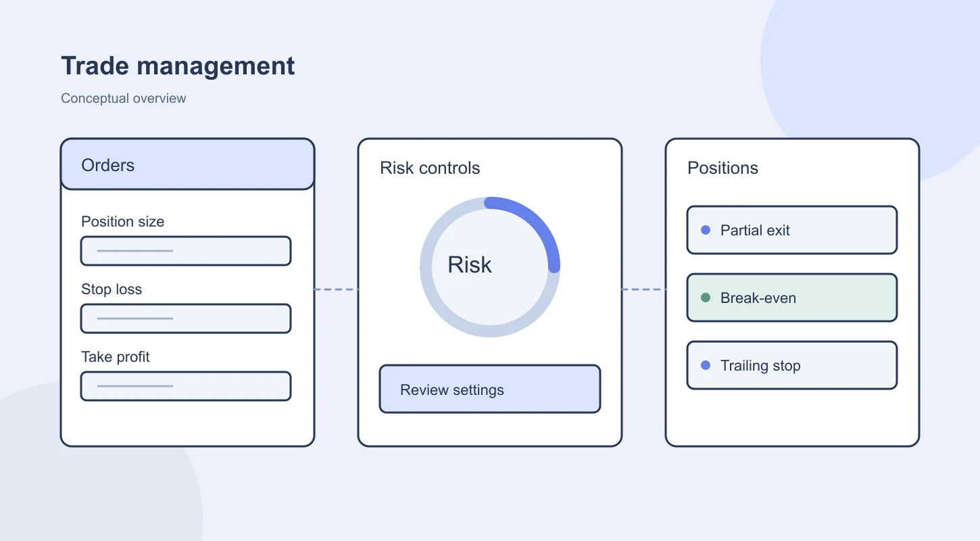This screenshot has height=541, width=980.
Task: Click the green Break-even bullet dot
Action: click(x=706, y=298)
